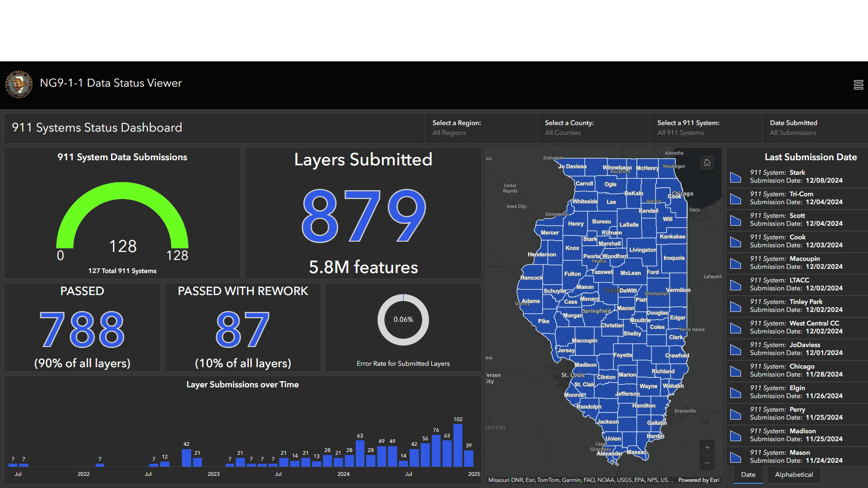Switch to the Alphabetical tab
Image resolution: width=868 pixels, height=488 pixels.
[793, 474]
